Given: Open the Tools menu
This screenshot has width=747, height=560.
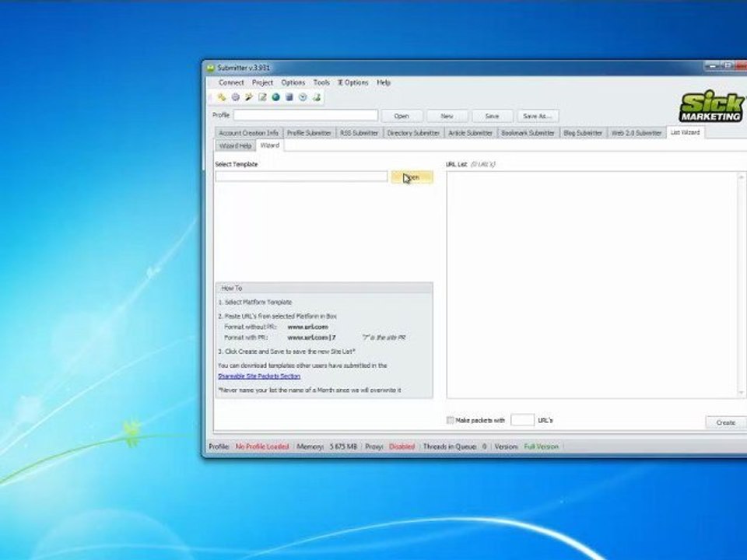Looking at the screenshot, I should tap(321, 82).
